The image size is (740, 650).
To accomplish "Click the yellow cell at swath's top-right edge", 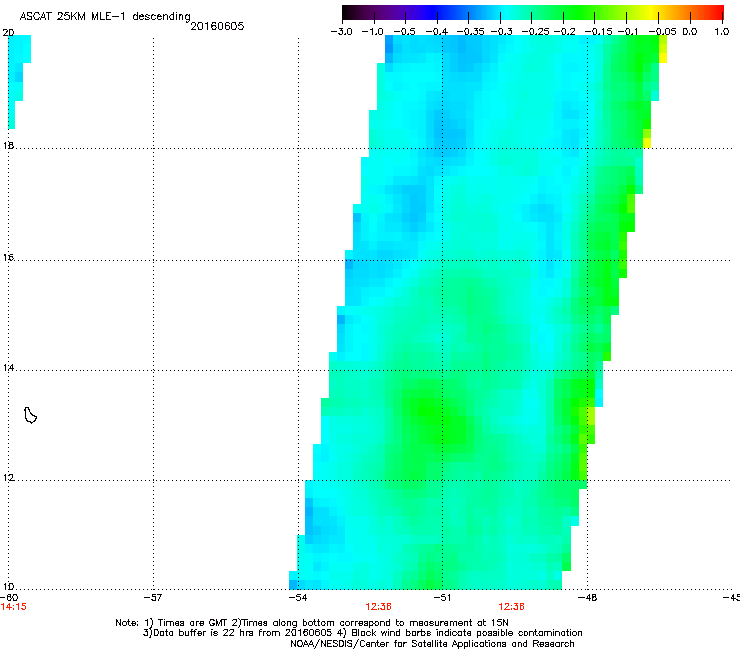I will 663,50.
